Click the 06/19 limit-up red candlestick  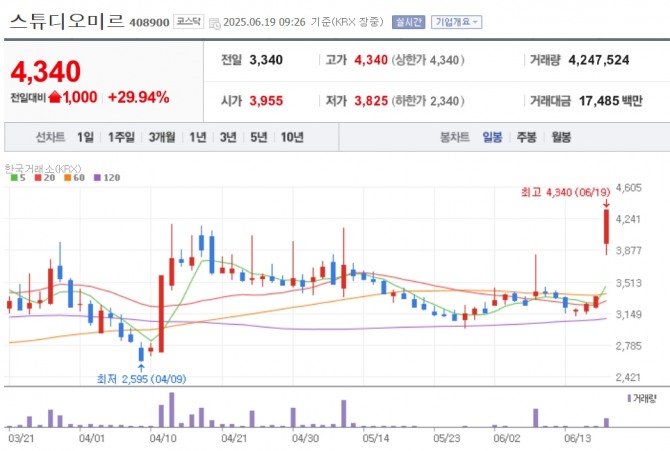coord(606,227)
